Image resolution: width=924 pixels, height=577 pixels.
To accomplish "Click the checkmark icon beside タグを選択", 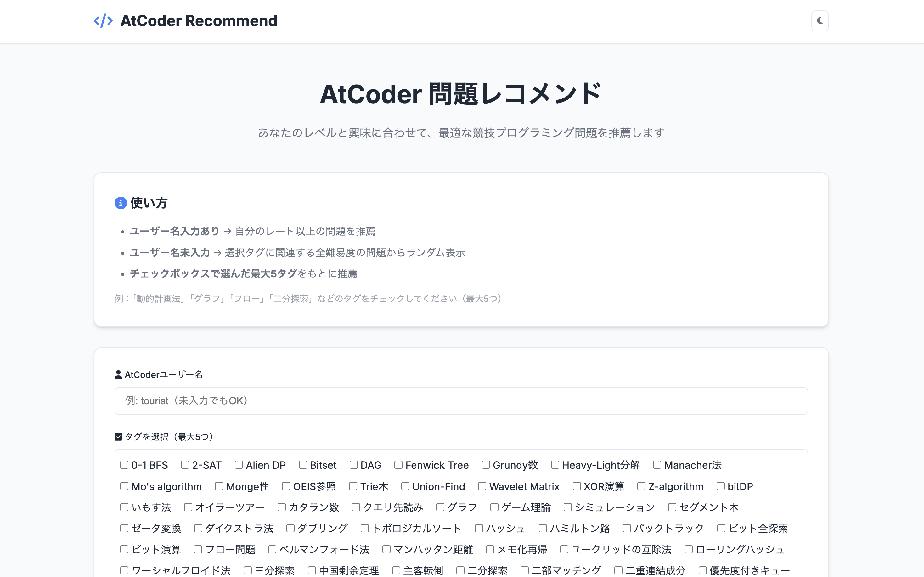I will tap(118, 437).
